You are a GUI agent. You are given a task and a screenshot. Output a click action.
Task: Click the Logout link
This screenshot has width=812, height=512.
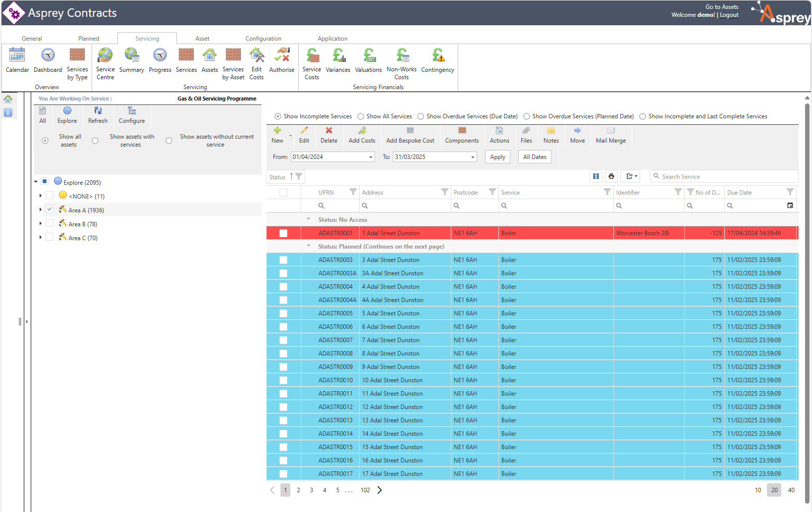pyautogui.click(x=729, y=15)
